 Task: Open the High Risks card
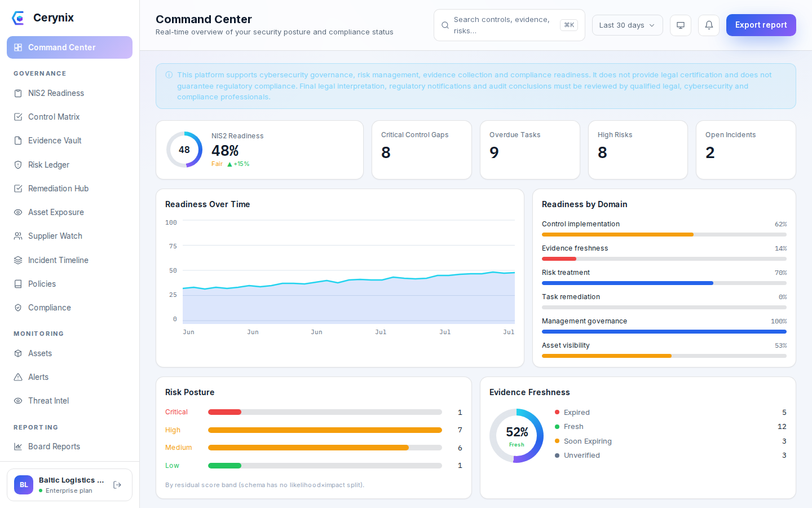pos(638,150)
